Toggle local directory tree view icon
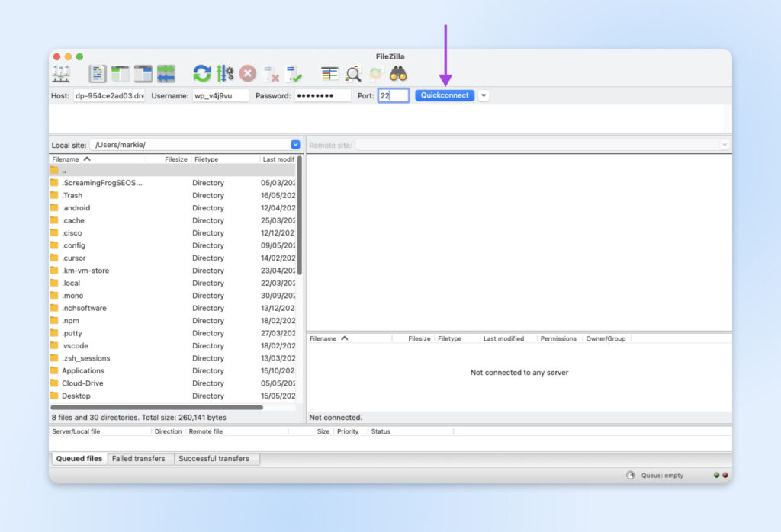The image size is (781, 532). coord(121,73)
